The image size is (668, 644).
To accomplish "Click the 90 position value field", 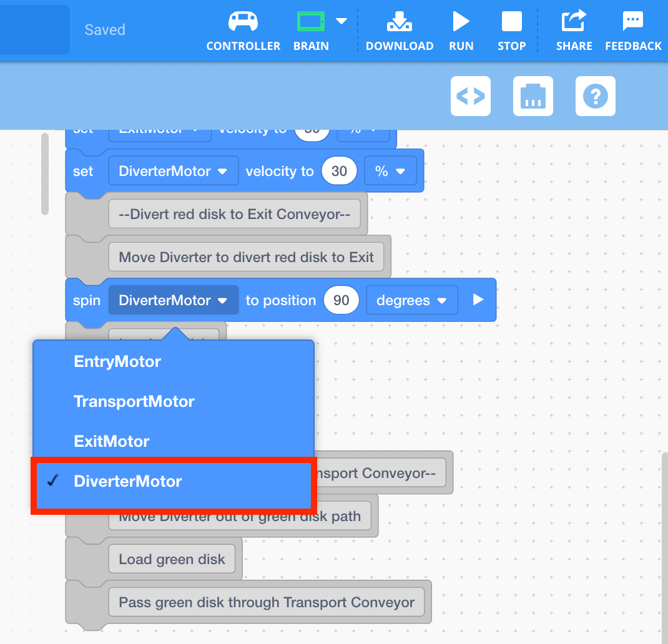I will point(341,300).
